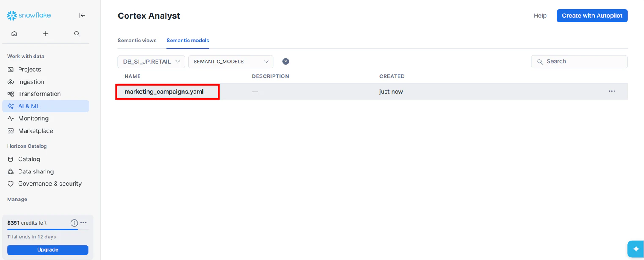The height and width of the screenshot is (260, 644).
Task: Click the '$351 credits left' text
Action: (x=27, y=223)
